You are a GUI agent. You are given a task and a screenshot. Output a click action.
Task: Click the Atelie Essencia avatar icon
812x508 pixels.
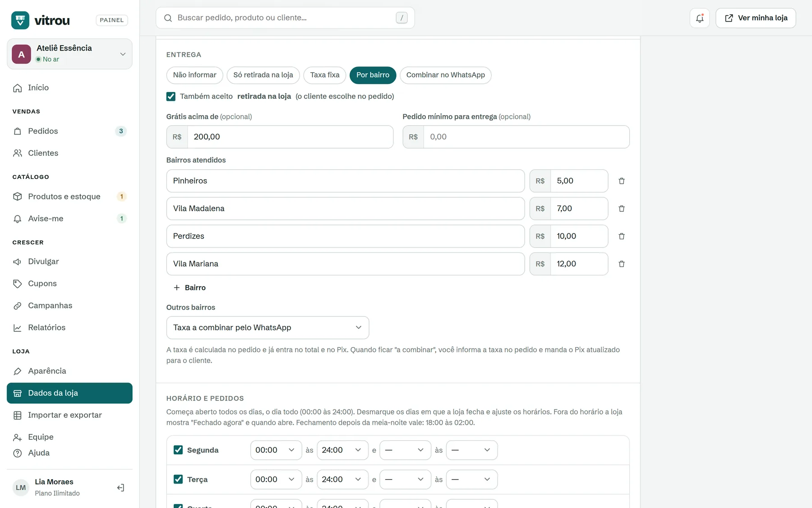click(21, 54)
